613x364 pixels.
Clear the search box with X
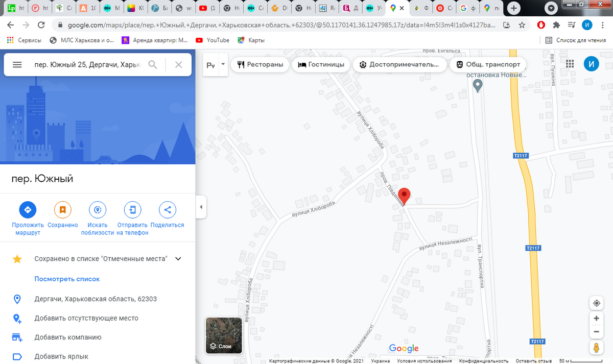pyautogui.click(x=178, y=65)
